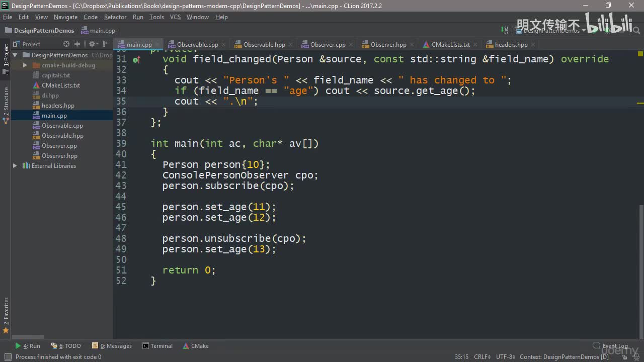The image size is (644, 362).
Task: Switch to the CMakeLists.txt tab
Action: point(450,45)
